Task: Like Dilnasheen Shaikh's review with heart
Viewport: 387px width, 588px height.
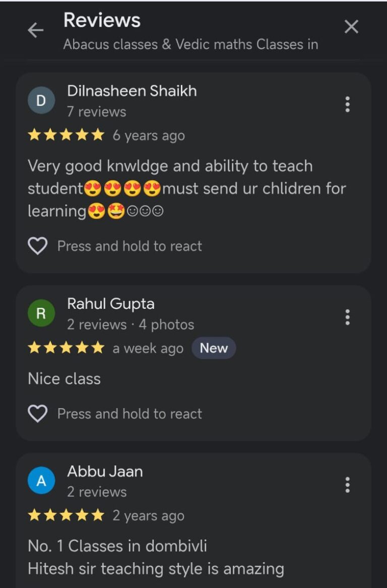Action: click(37, 246)
